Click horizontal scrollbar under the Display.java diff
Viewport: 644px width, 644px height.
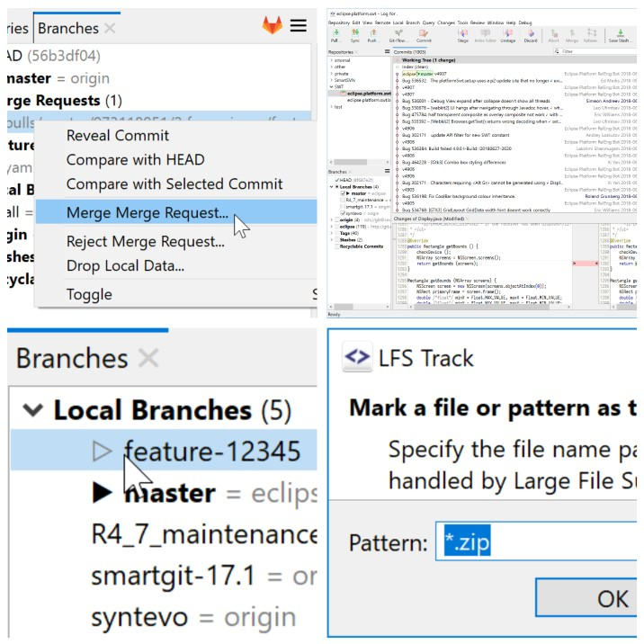(482, 307)
